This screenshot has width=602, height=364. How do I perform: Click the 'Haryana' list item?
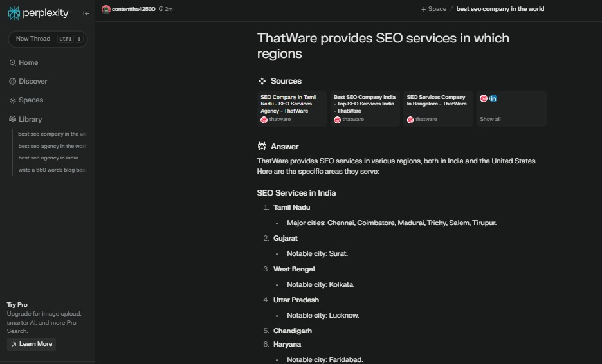tap(287, 345)
